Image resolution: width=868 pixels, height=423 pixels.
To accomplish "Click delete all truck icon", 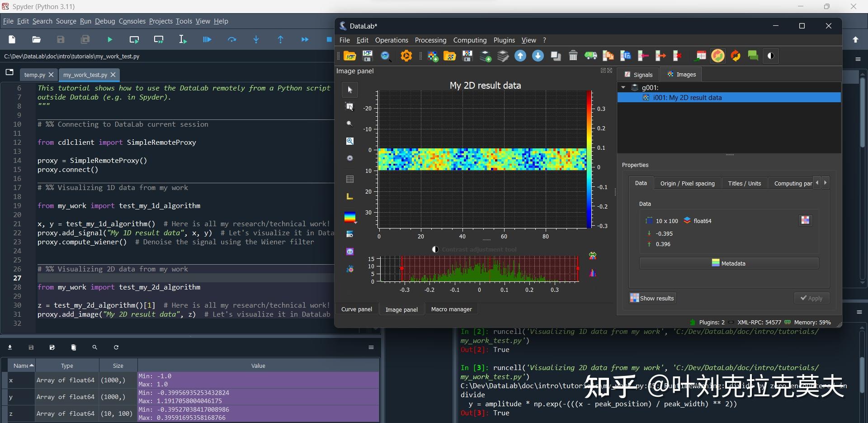I will (590, 56).
